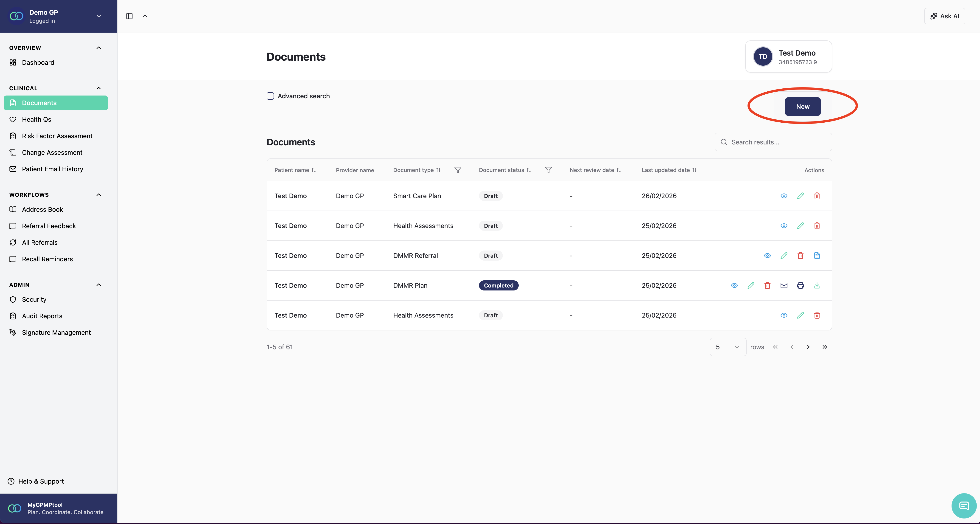The image size is (980, 524).
Task: Open the Ask AI button
Action: pyautogui.click(x=945, y=16)
